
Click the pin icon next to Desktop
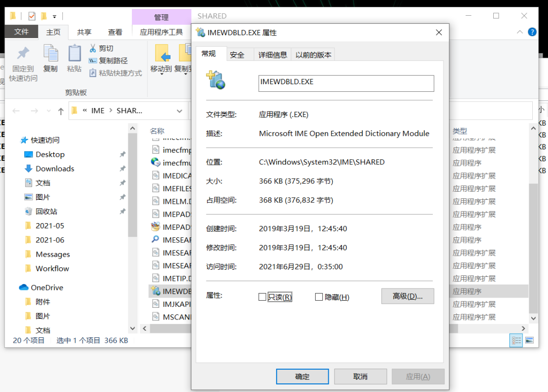pos(122,155)
